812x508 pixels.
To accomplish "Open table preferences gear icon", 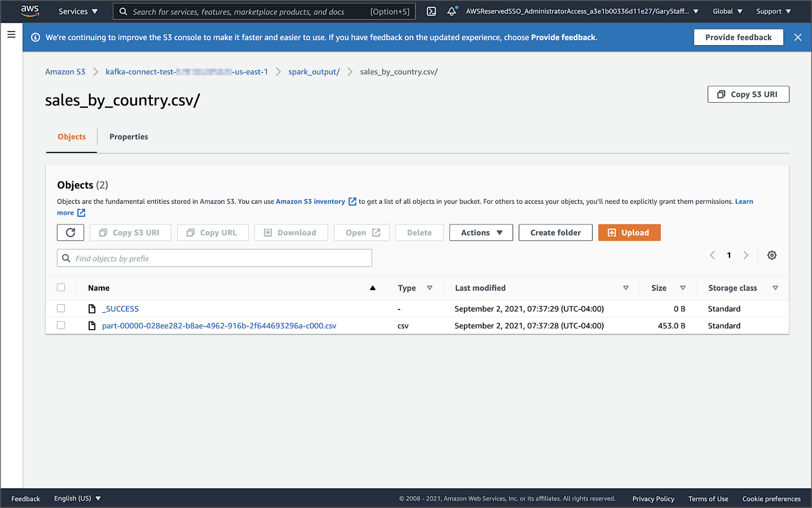I will (771, 255).
